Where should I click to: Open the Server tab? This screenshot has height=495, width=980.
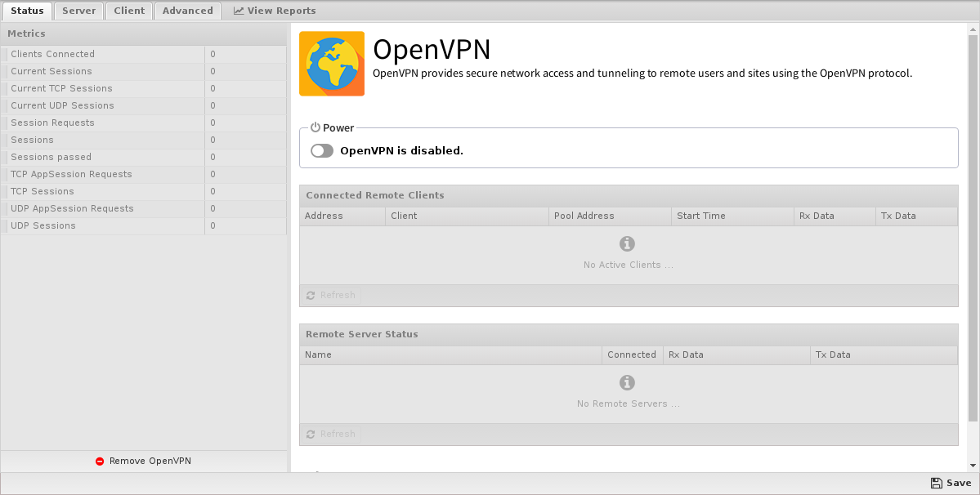[x=78, y=11]
